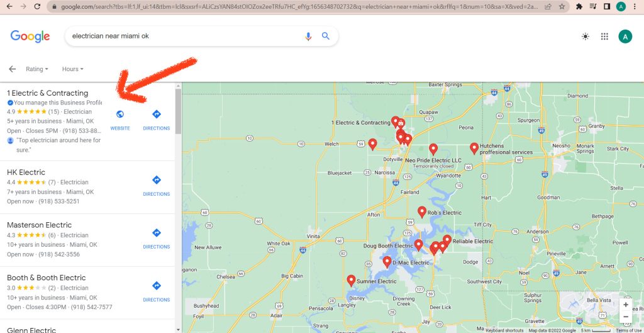This screenshot has width=644, height=333.
Task: Click the results list scrollbar up arrow
Action: 178,86
